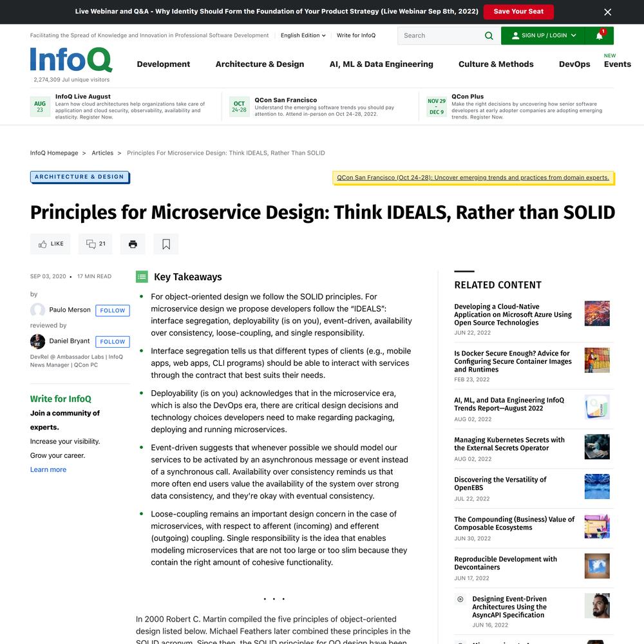The height and width of the screenshot is (644, 644).
Task: Open the Devcontainers article thumbnail
Action: [x=597, y=566]
